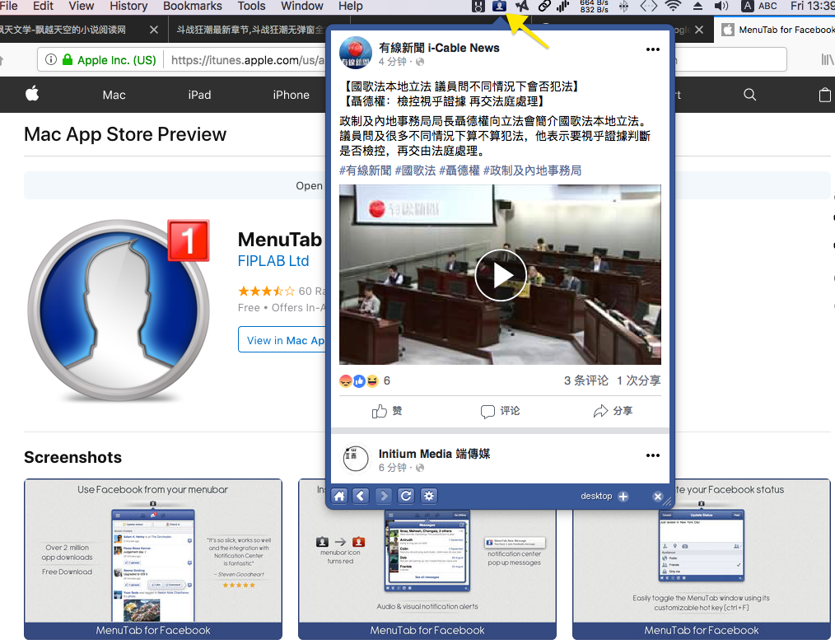Click the search magnifier on Apple site
This screenshot has height=644, width=835.
pos(750,95)
